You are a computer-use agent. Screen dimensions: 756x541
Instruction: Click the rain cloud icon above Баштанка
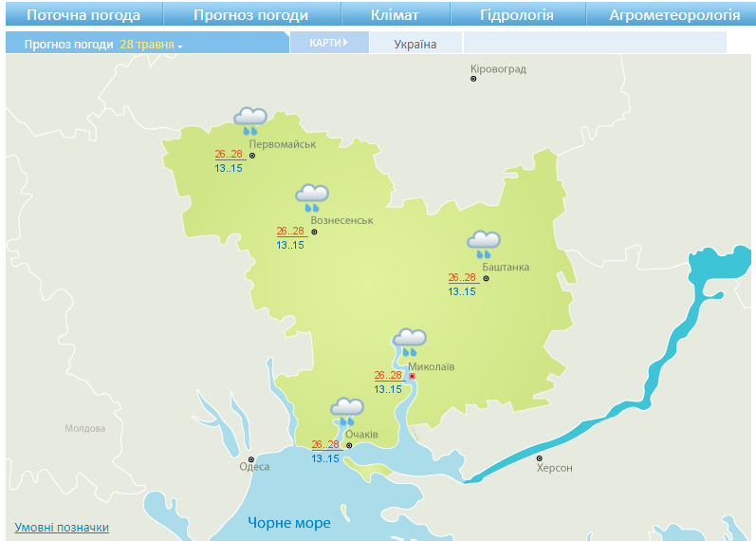pos(484,244)
